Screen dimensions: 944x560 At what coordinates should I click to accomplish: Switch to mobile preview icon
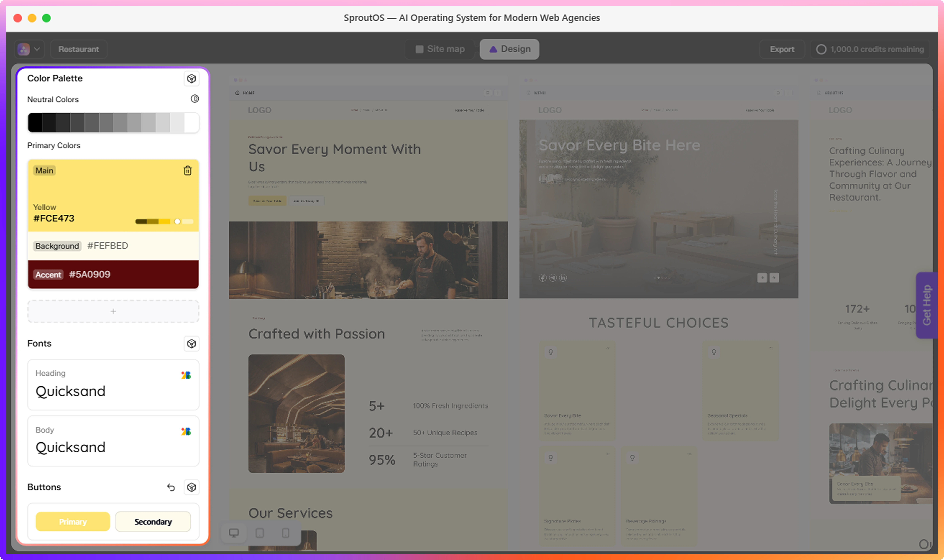(x=286, y=533)
